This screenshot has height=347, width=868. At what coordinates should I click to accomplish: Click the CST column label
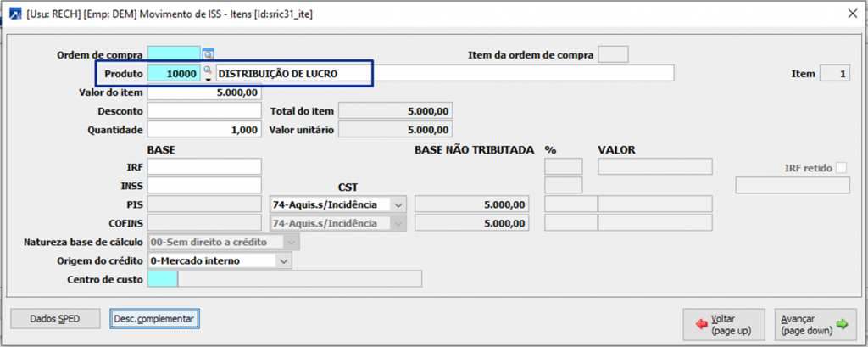pos(349,187)
